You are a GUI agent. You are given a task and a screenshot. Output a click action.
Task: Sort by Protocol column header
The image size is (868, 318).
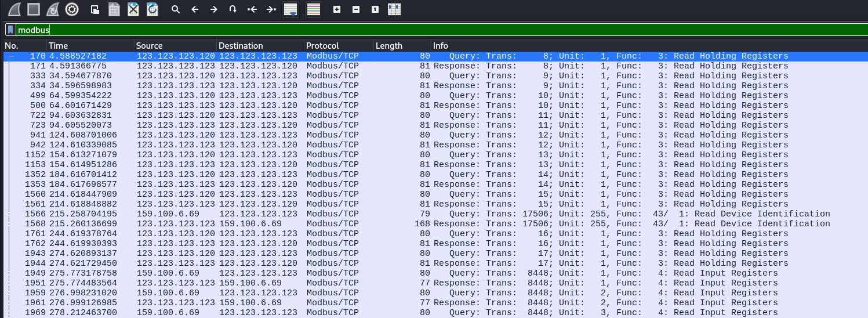point(339,46)
